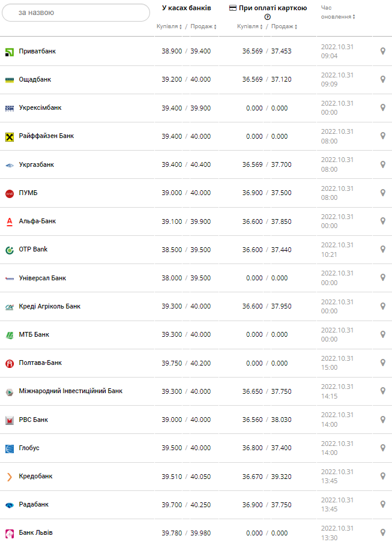Open the card payment help question icon

pos(268,17)
